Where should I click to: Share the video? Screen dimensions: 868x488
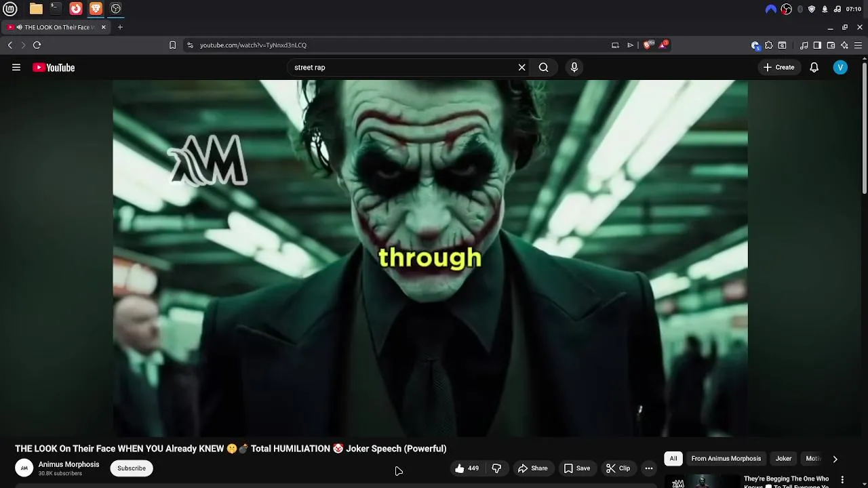[x=533, y=468]
